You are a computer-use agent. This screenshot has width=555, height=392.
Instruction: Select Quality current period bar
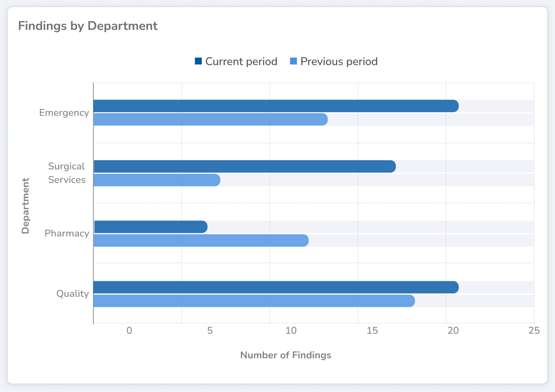click(x=276, y=287)
